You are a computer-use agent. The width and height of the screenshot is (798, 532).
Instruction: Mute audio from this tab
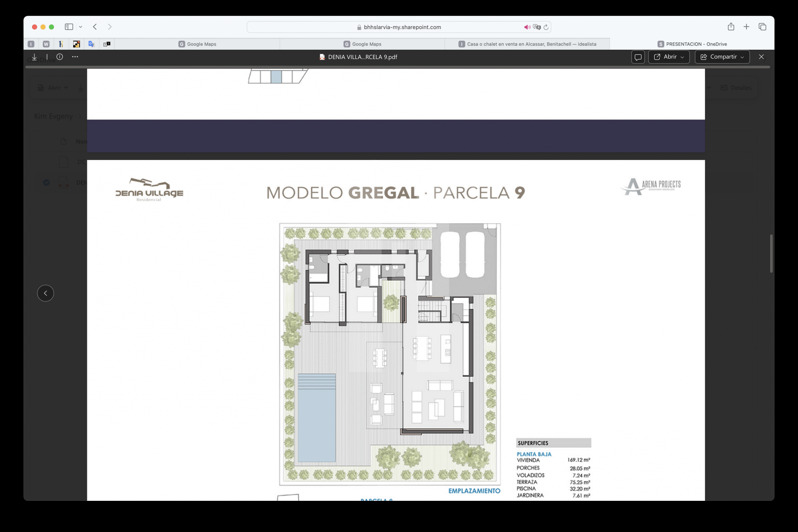tap(527, 27)
